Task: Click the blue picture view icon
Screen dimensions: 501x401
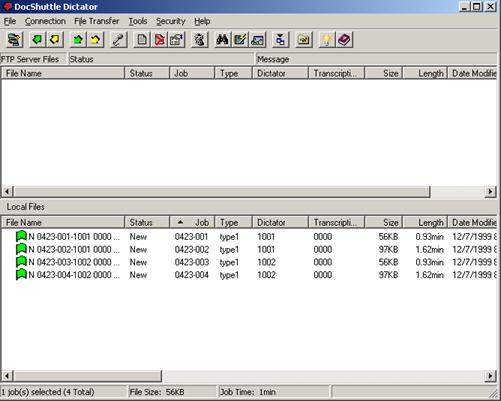Action: [x=258, y=40]
